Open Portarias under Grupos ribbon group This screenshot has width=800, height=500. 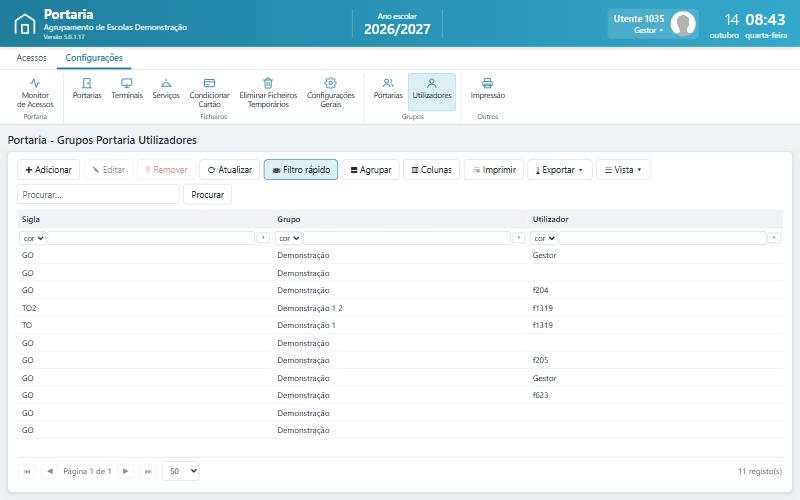click(x=388, y=88)
